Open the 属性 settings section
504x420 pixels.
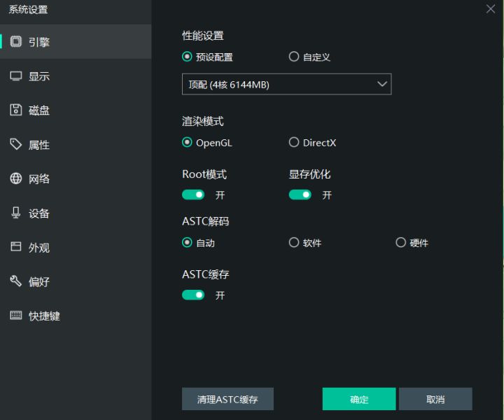pyautogui.click(x=76, y=145)
